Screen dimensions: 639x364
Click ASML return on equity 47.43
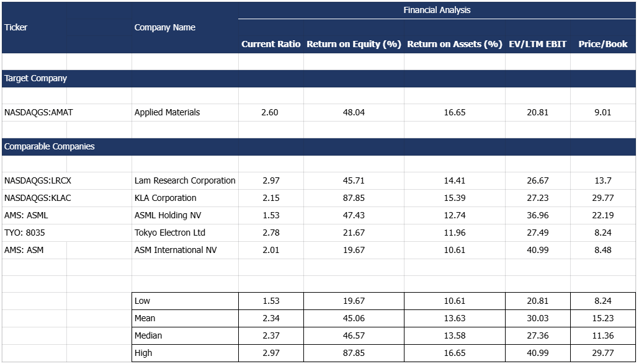(354, 215)
